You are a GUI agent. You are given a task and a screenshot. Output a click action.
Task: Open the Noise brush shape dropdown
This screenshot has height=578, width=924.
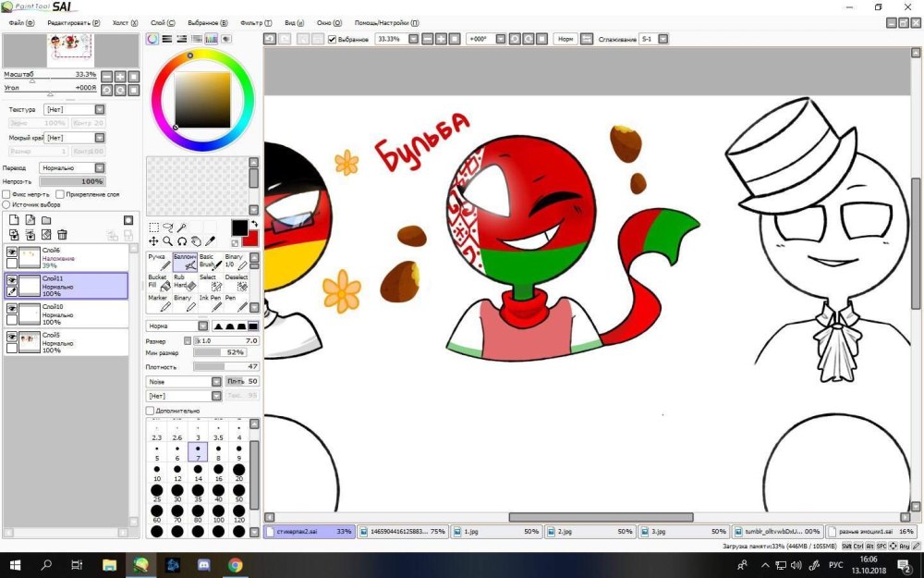[x=216, y=382]
